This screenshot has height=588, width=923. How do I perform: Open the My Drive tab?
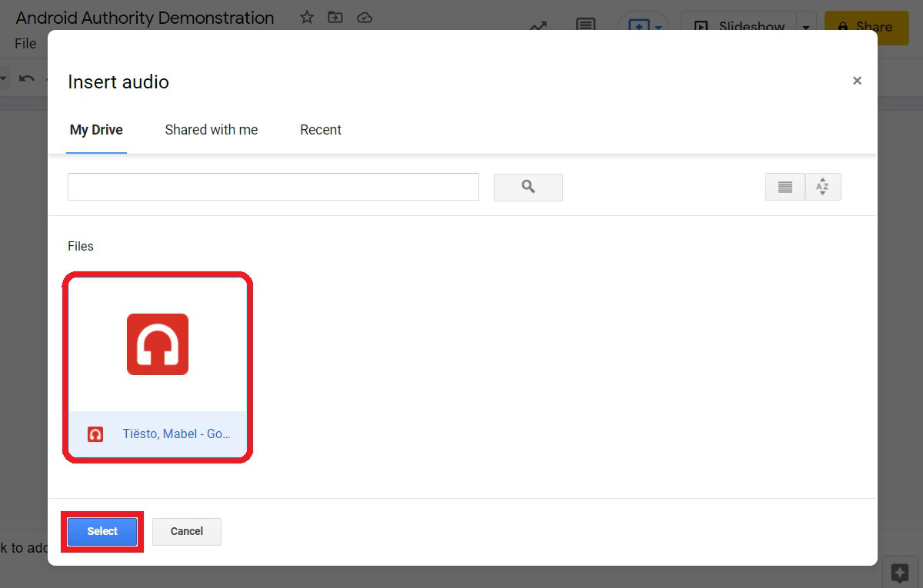[96, 130]
